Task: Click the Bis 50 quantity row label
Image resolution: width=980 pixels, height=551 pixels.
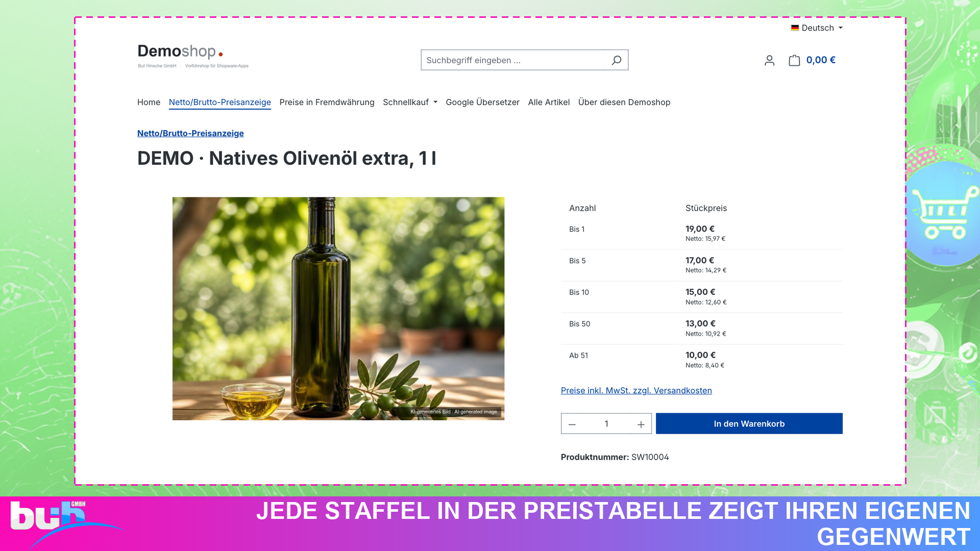Action: tap(580, 324)
